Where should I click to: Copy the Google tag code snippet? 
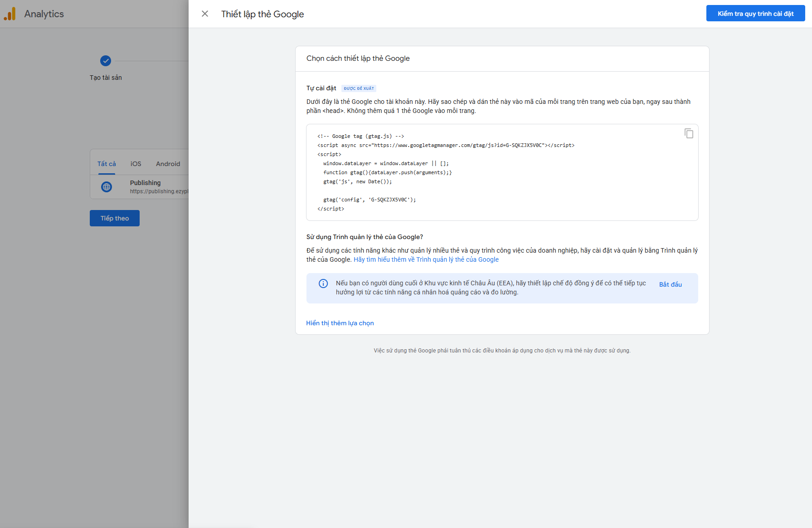[689, 133]
